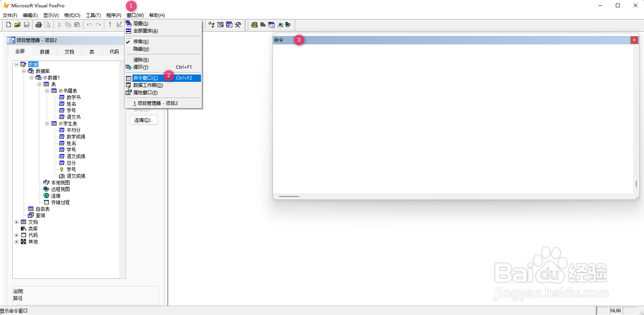Click the Modify Form ruler icon
This screenshot has width=644, height=315.
click(119, 25)
